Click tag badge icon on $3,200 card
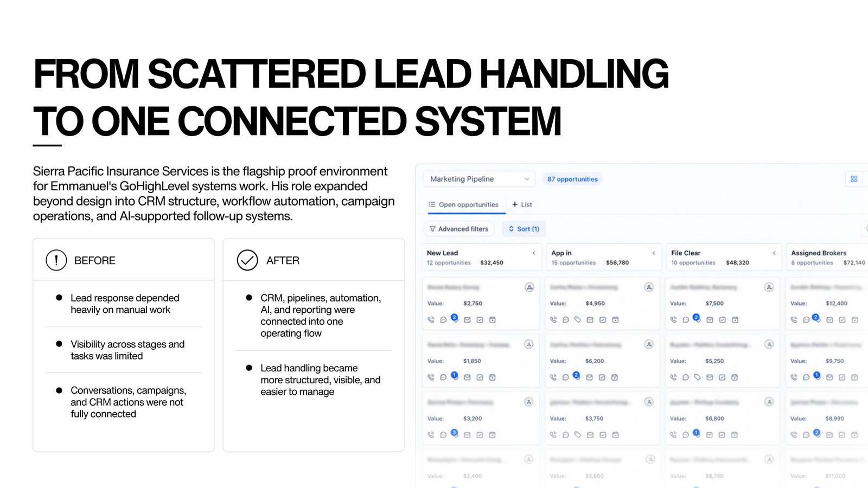 point(455,433)
